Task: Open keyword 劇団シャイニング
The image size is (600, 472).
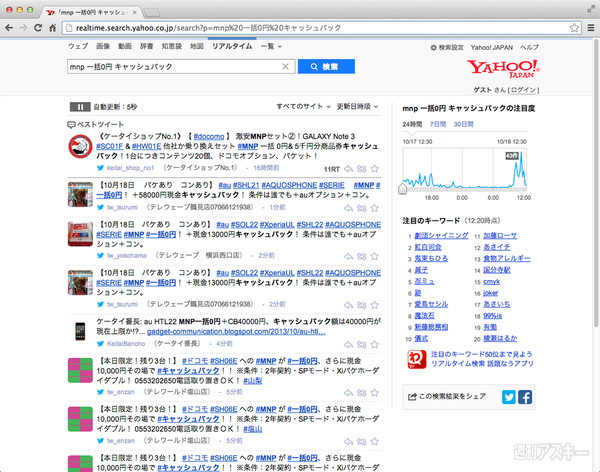Action: tap(441, 235)
